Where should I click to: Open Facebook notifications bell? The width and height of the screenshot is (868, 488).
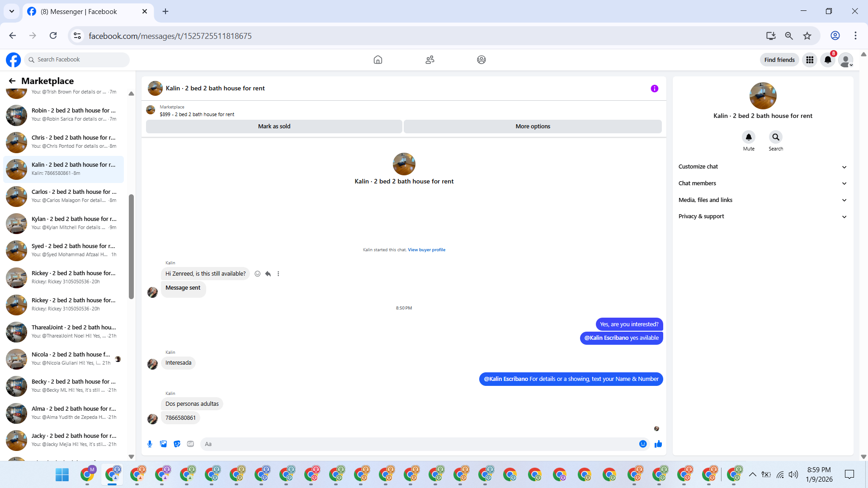(x=827, y=60)
